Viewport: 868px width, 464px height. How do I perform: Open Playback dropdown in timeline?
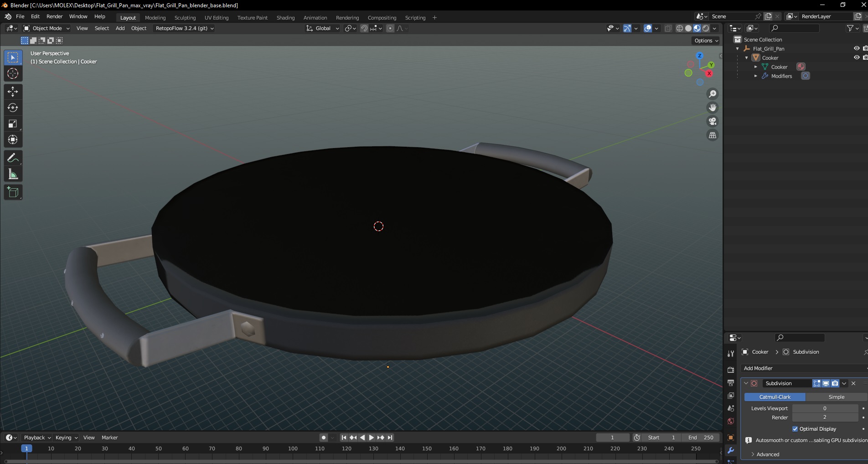point(37,438)
